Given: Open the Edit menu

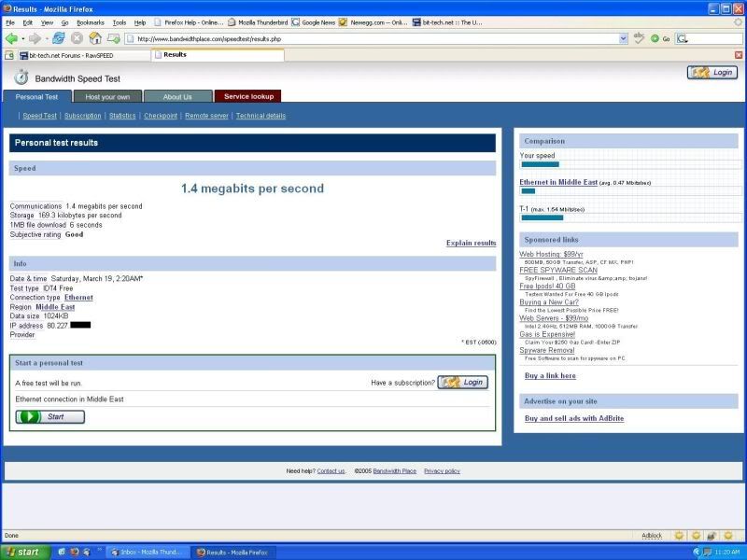Looking at the screenshot, I should [28, 22].
